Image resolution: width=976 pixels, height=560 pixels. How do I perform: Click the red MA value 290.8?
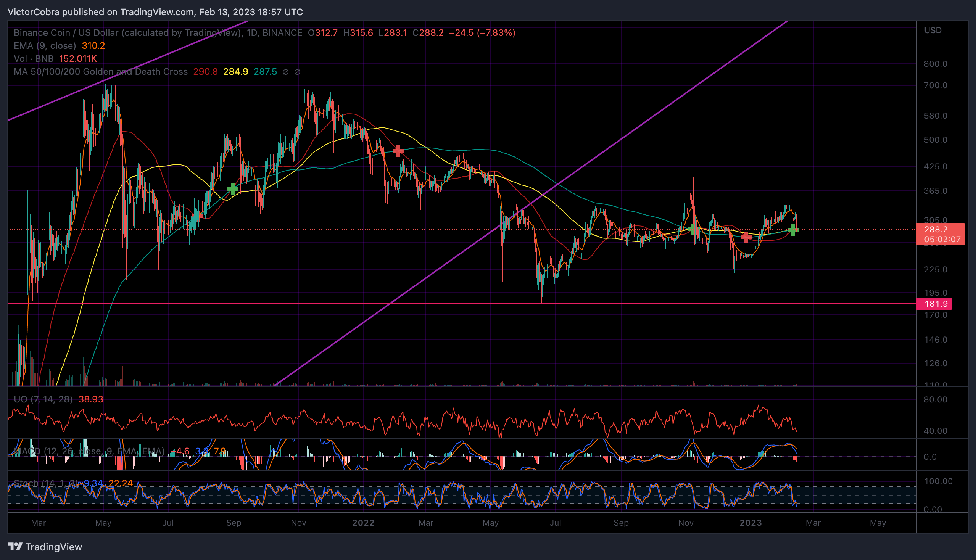click(x=205, y=72)
